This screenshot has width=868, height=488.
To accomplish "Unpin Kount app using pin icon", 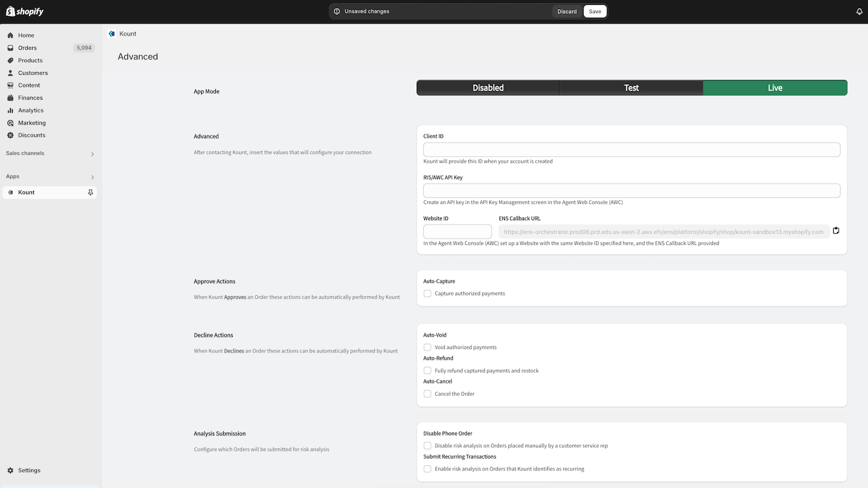I will pyautogui.click(x=91, y=192).
